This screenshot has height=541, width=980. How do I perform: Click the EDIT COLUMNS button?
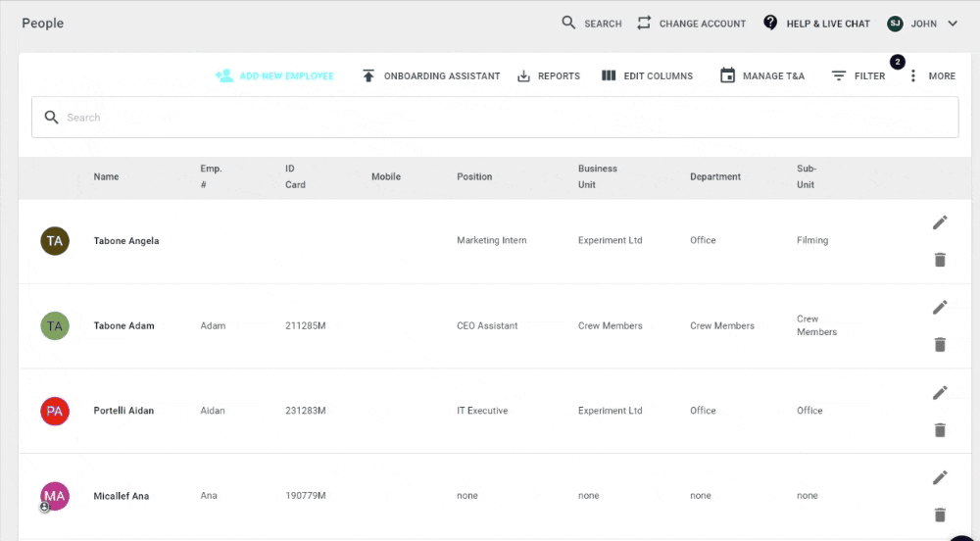647,75
